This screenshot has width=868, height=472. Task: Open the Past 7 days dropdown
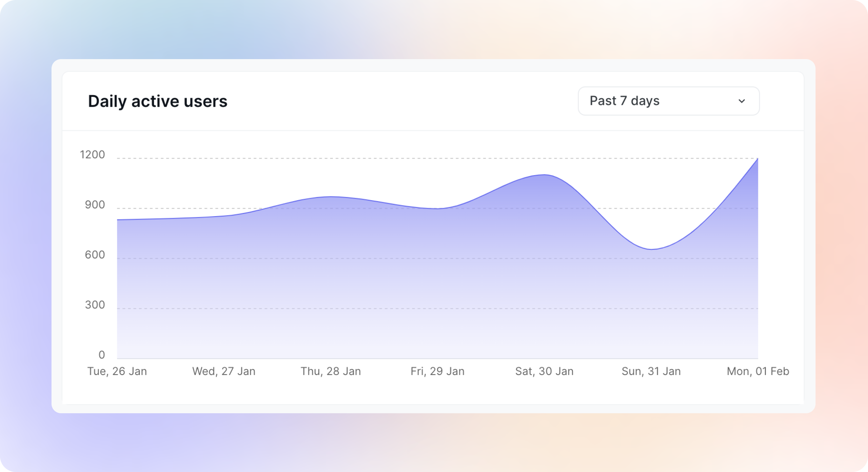669,101
